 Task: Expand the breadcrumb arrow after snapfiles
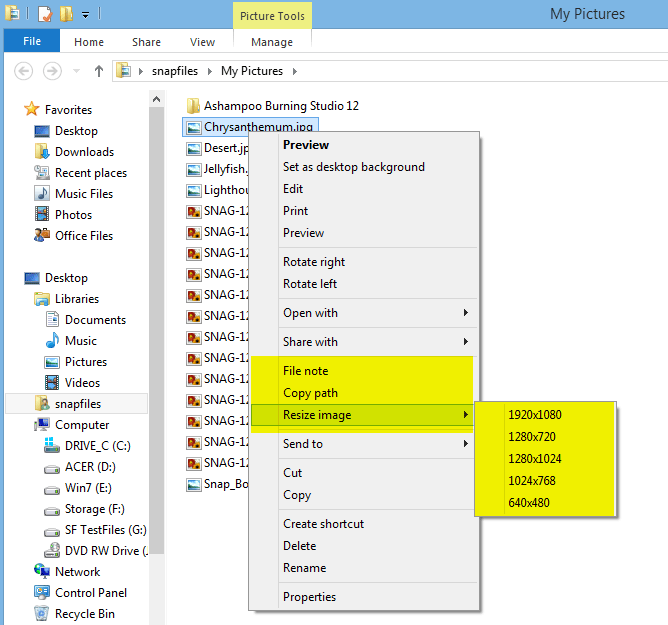pyautogui.click(x=210, y=71)
